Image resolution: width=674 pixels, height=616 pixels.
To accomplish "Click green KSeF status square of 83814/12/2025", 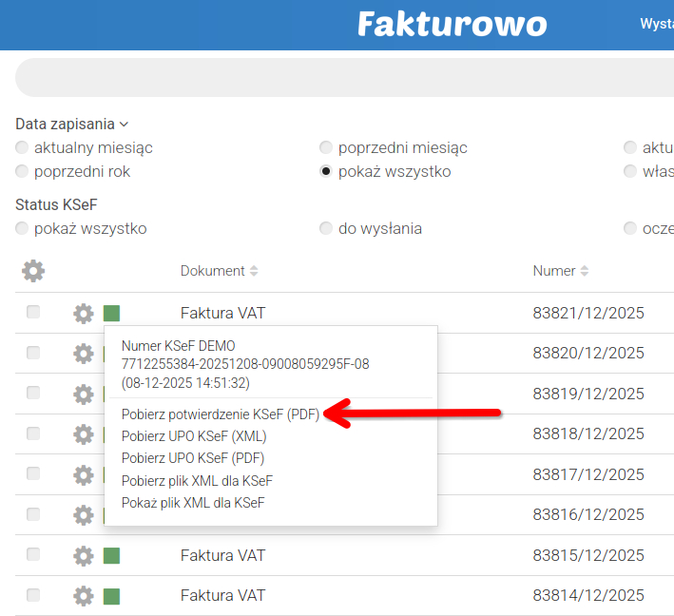I will (x=111, y=596).
